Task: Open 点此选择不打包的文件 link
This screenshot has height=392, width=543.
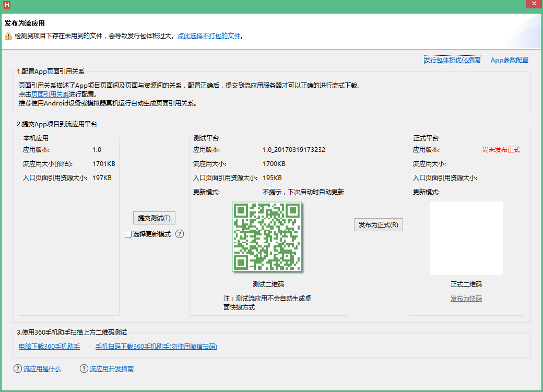Action: point(209,35)
